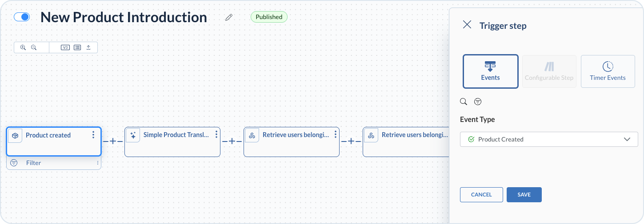
Task: Open the list view icon in toolbar
Action: pyautogui.click(x=77, y=47)
